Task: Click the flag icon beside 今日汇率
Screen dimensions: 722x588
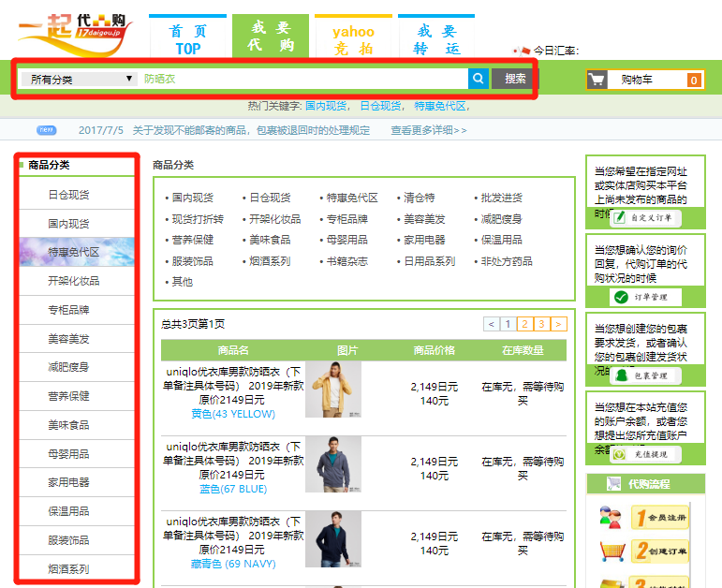Action: point(522,51)
